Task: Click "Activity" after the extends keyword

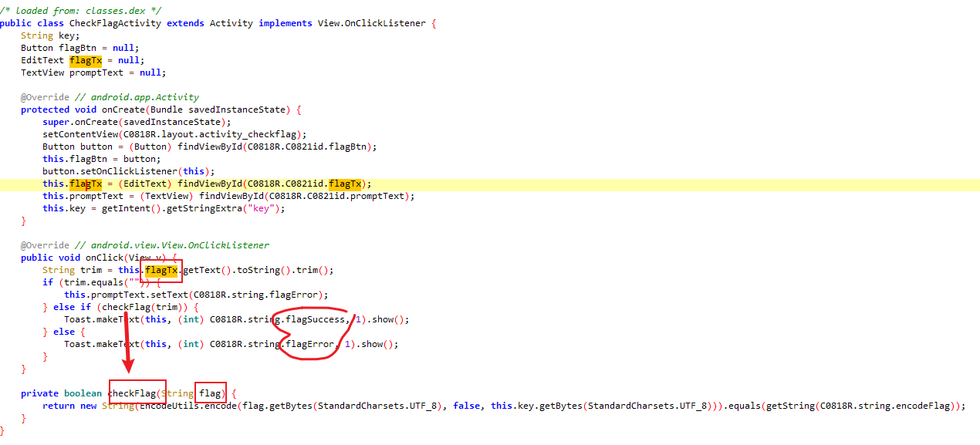Action: pos(231,23)
